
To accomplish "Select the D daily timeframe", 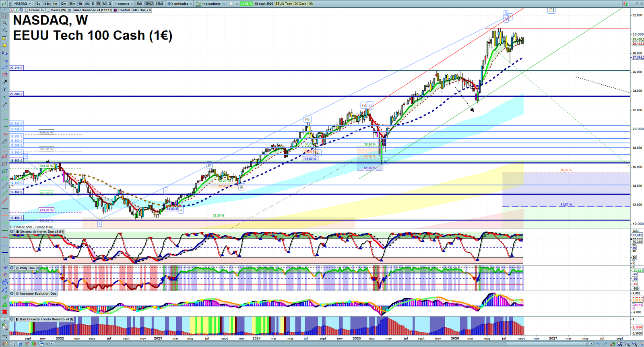I will click(93, 4).
